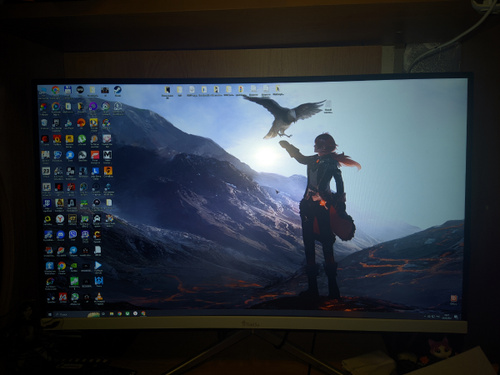Launch the green uTorrent desktop icon

point(82,139)
